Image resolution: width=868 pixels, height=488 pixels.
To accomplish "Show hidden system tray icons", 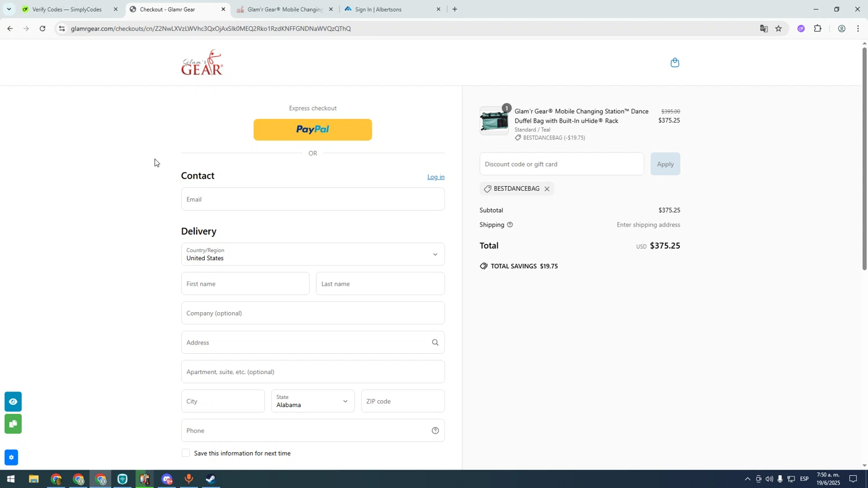I will pos(747,479).
